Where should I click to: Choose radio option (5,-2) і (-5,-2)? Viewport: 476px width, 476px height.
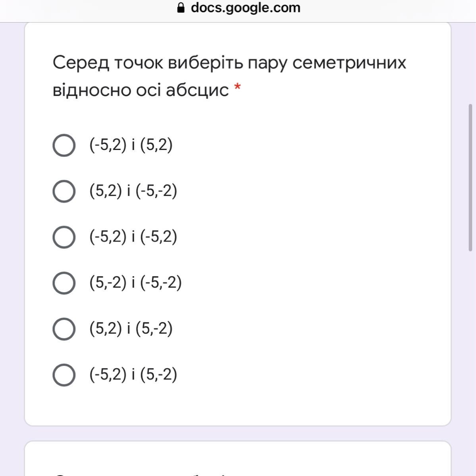[x=64, y=283]
